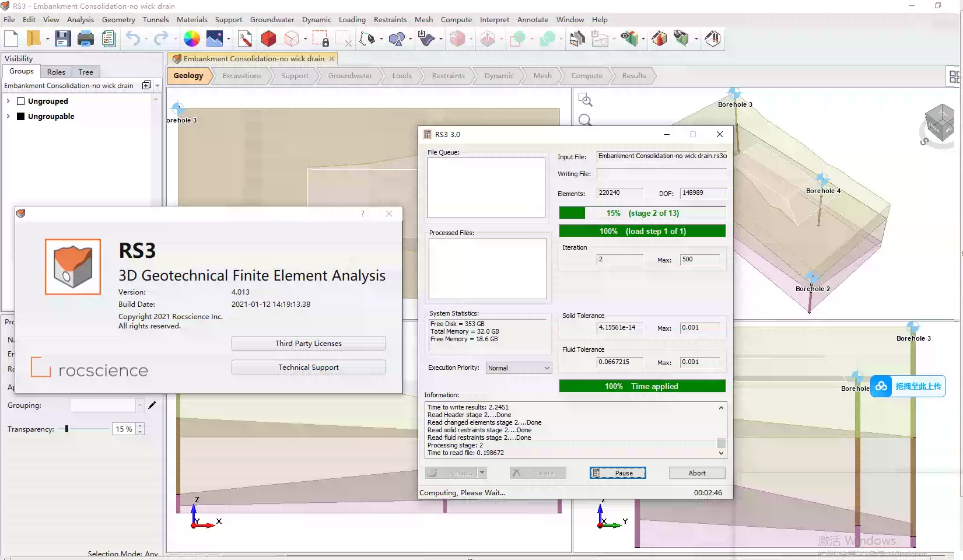This screenshot has width=963, height=560.
Task: Switch to the Tree tab
Action: (x=86, y=72)
